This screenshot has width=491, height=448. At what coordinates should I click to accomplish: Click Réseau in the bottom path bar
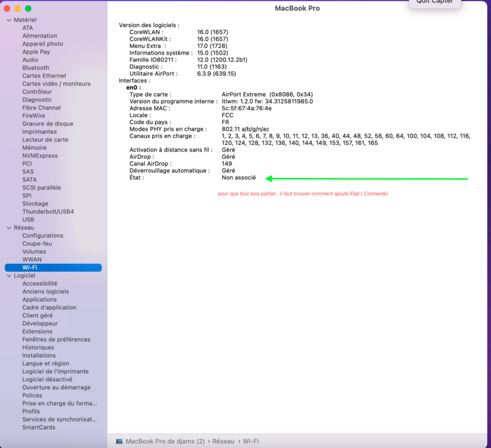[223, 441]
